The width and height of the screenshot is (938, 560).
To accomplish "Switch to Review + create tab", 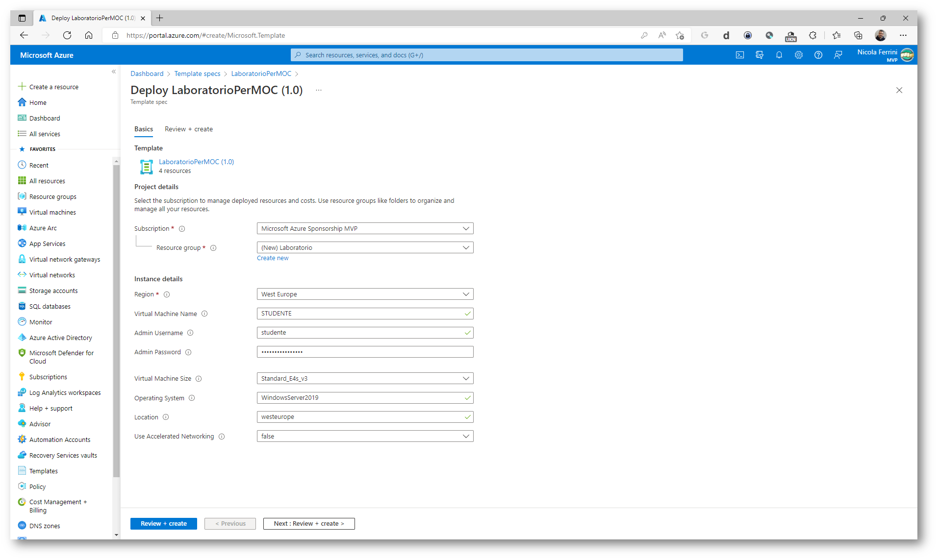I will click(188, 129).
